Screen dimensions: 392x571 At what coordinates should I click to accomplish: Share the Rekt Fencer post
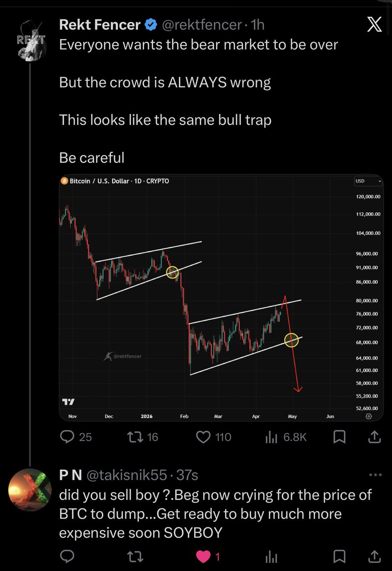pyautogui.click(x=374, y=436)
